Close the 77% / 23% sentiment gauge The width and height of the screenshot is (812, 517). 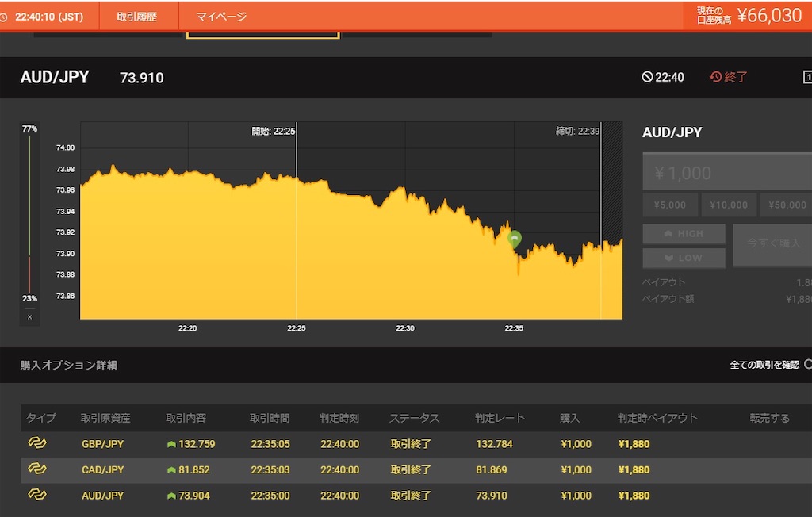pyautogui.click(x=29, y=317)
